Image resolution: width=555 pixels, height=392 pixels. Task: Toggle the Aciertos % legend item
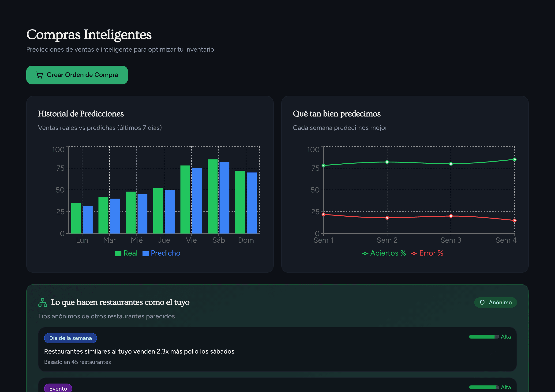coord(384,253)
